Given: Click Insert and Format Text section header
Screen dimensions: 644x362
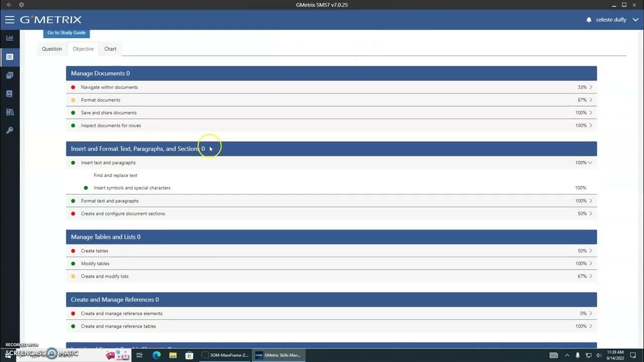Looking at the screenshot, I should click(x=331, y=149).
